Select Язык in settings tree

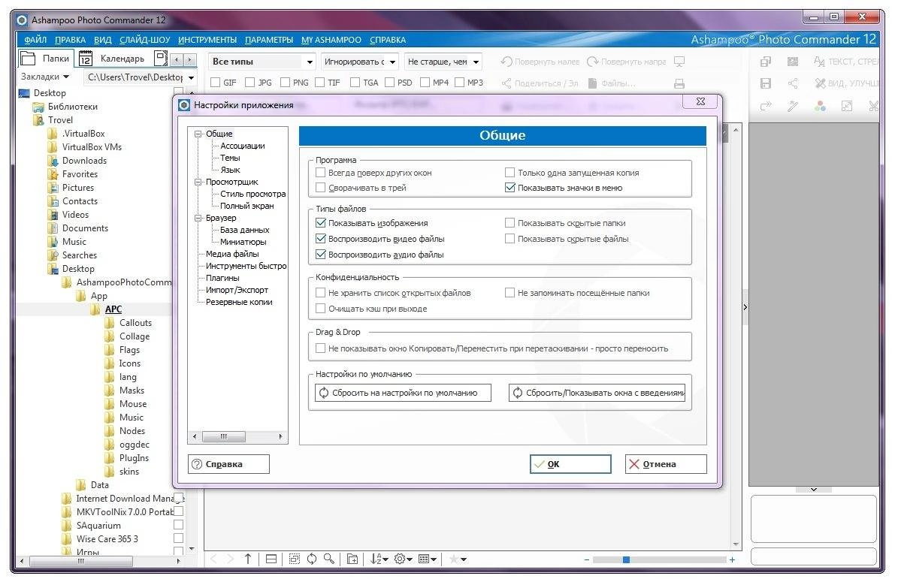coord(230,170)
